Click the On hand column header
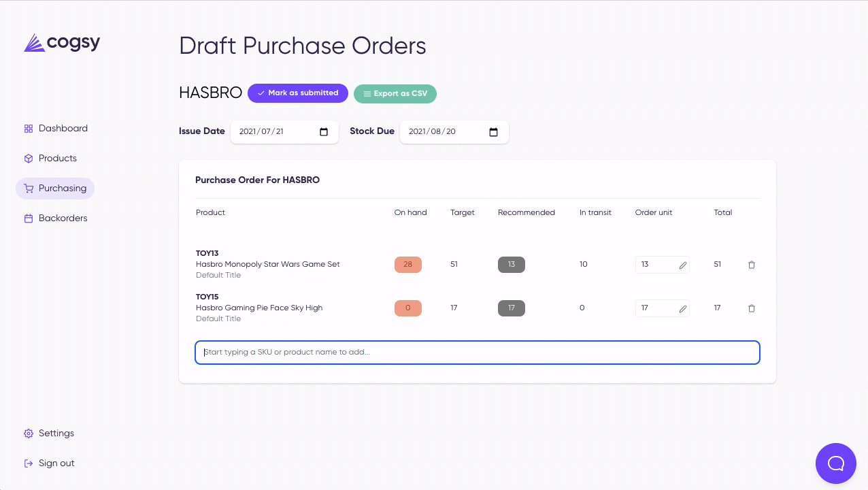 411,213
